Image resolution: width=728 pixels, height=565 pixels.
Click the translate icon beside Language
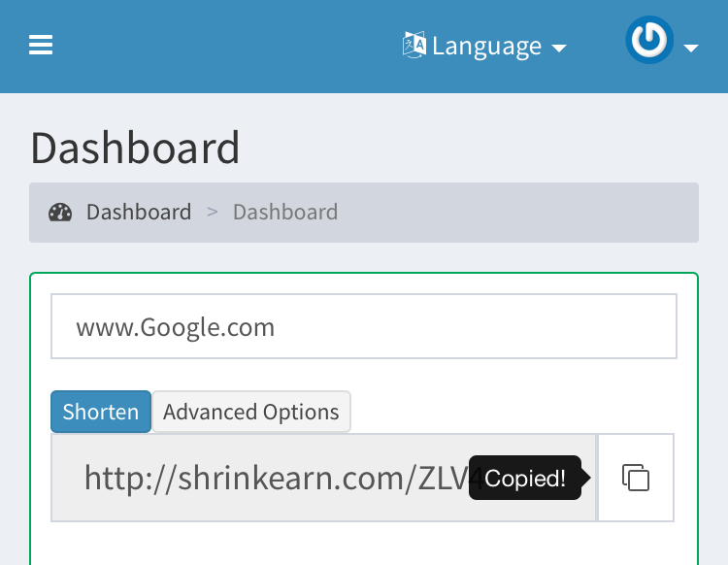point(414,46)
